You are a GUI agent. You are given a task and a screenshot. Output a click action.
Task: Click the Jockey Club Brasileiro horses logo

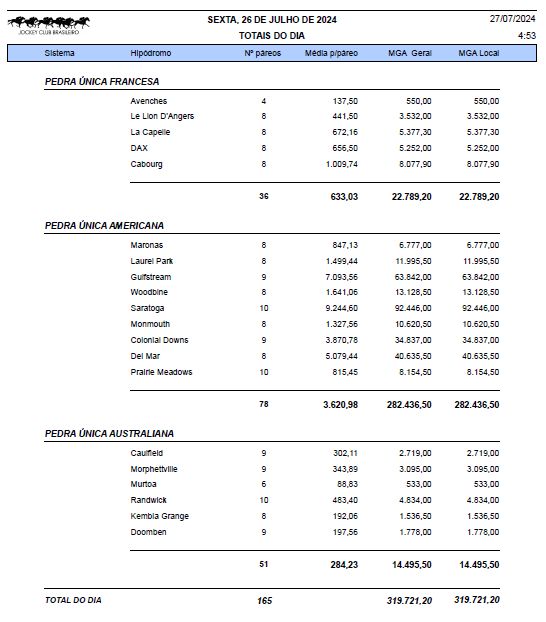click(48, 25)
